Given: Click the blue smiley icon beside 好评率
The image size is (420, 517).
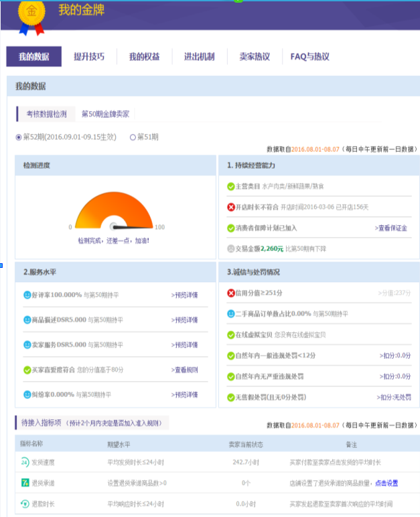Looking at the screenshot, I should [x=27, y=295].
